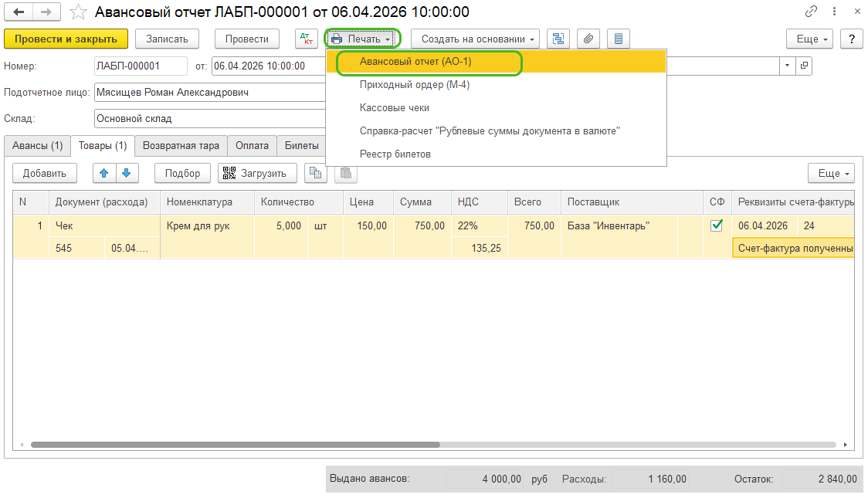Choose Приходный ордер (М-4) print form
868x498 pixels.
pyautogui.click(x=496, y=85)
